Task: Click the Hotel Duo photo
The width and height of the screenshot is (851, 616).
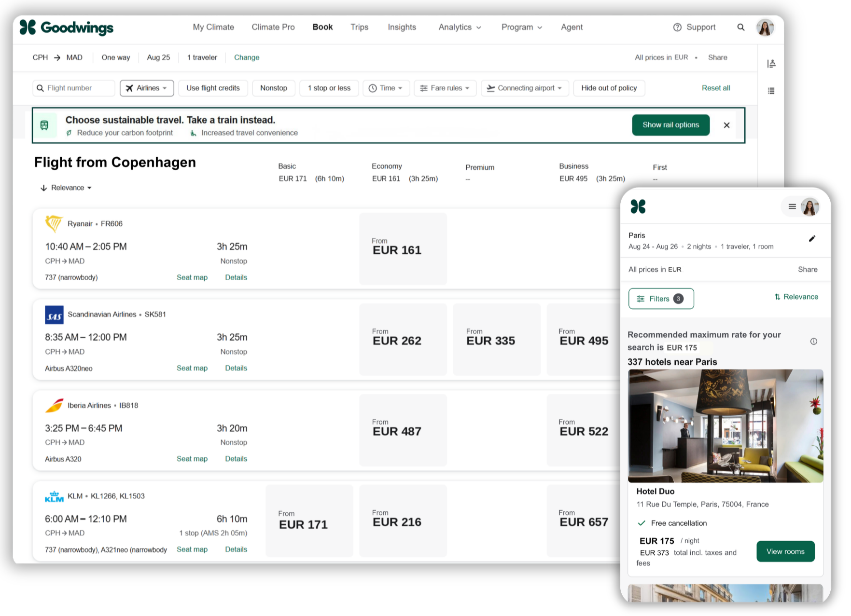Action: tap(725, 426)
